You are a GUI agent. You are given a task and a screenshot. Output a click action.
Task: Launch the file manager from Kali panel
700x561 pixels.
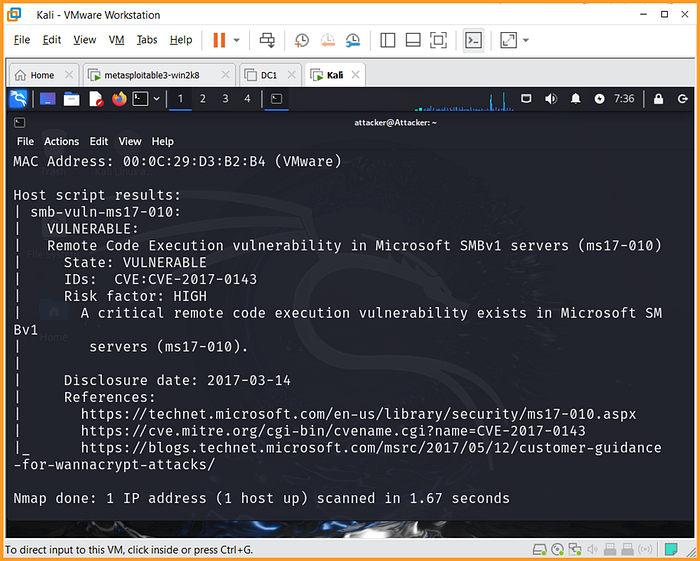click(71, 99)
